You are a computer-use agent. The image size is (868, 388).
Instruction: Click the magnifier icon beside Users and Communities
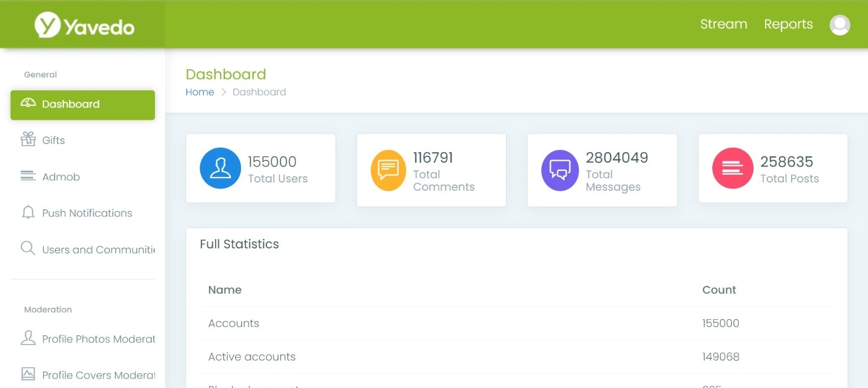28,248
